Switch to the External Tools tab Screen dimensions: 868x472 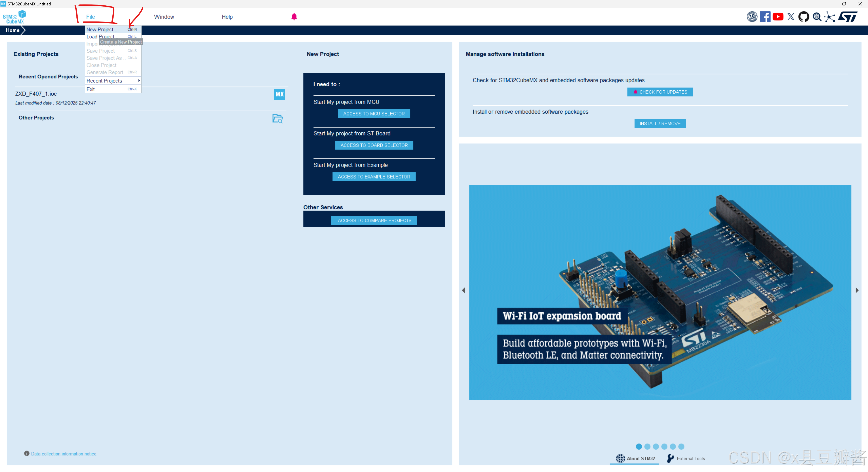click(x=686, y=458)
